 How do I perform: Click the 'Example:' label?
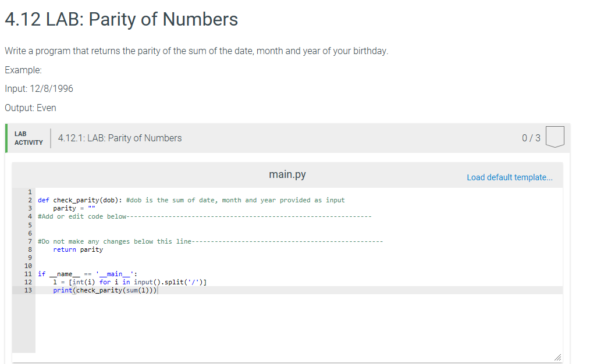[x=23, y=70]
